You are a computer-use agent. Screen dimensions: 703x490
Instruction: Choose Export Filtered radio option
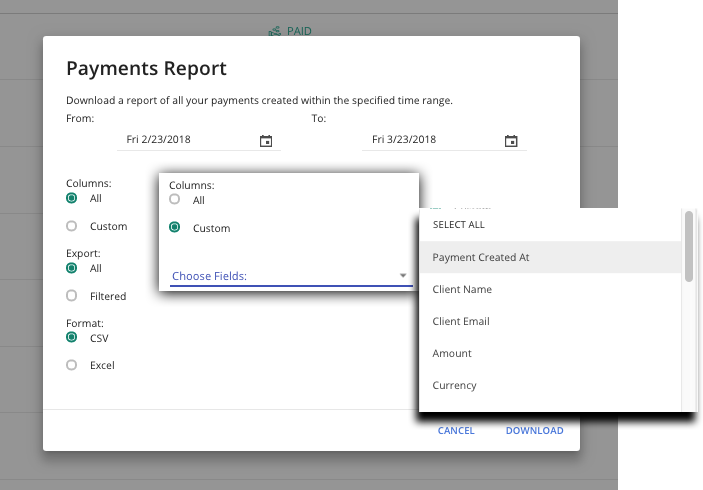click(71, 295)
